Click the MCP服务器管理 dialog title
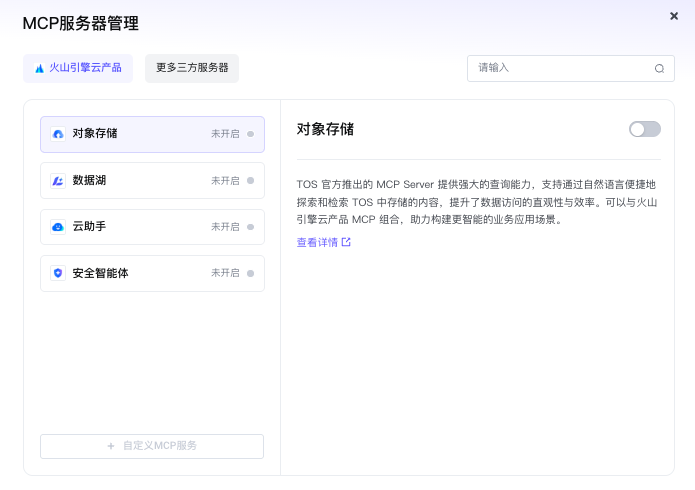The width and height of the screenshot is (695, 490). pos(81,23)
